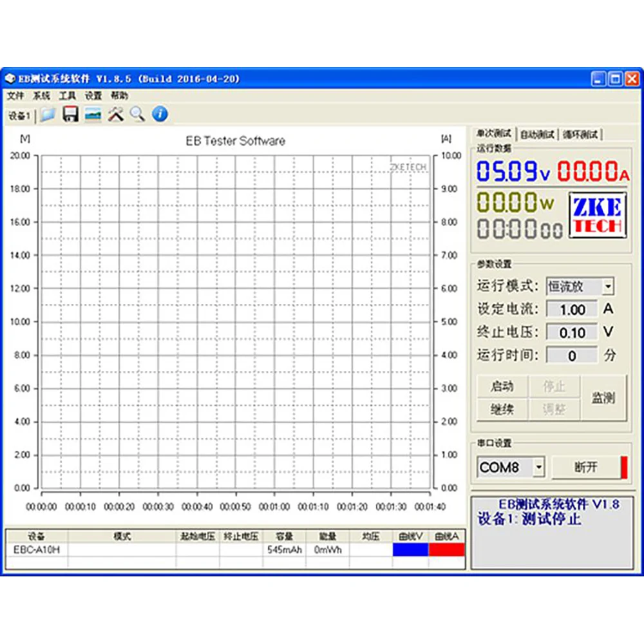Switch to the 循环测试 tab
The width and height of the screenshot is (644, 644).
580,135
